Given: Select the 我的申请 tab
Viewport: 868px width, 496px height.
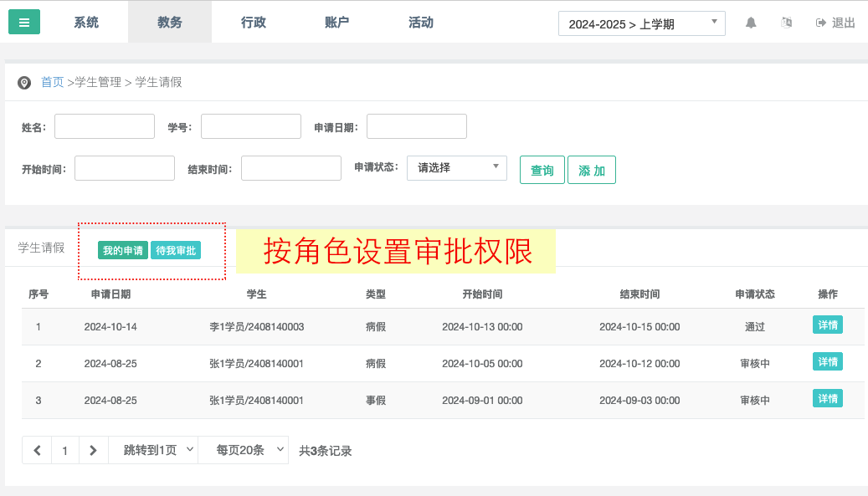Looking at the screenshot, I should (x=123, y=250).
